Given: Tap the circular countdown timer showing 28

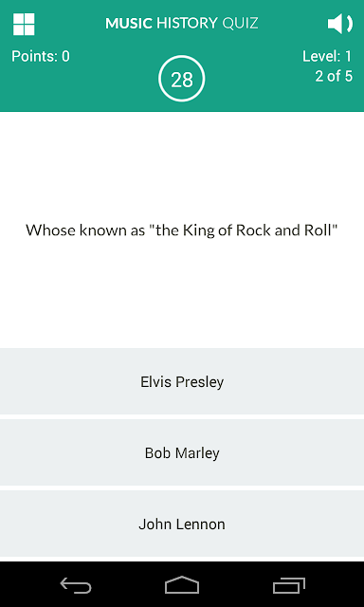Looking at the screenshot, I should click(x=181, y=79).
